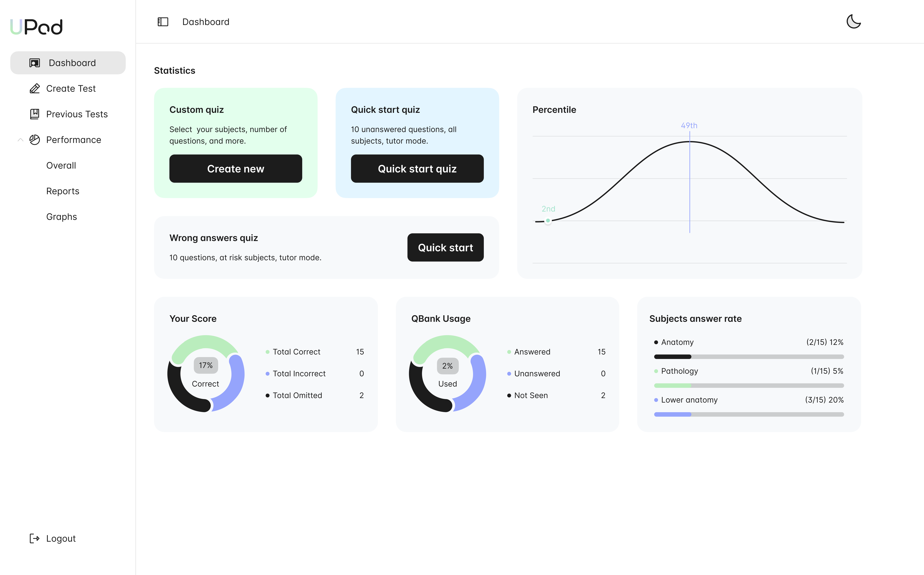Click the sidebar collapse icon next to Dashboard title
This screenshot has height=575, width=924.
(163, 22)
